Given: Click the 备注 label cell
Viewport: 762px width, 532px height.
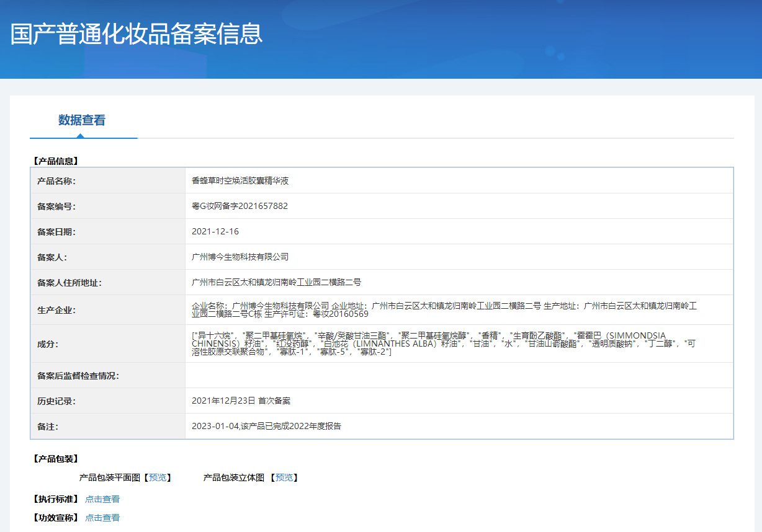Looking at the screenshot, I should pos(108,426).
